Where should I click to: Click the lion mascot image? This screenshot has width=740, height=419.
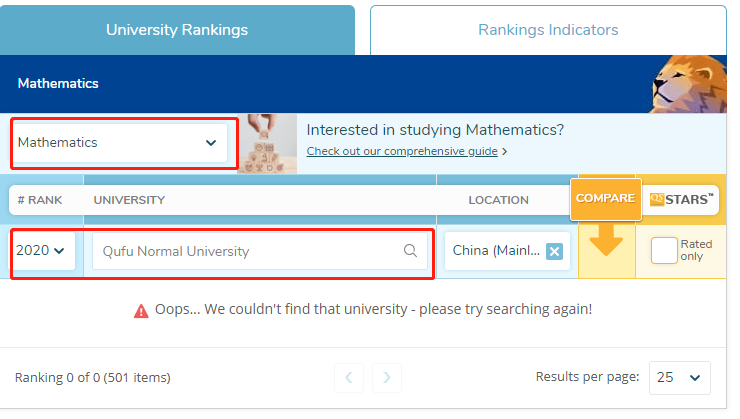(x=691, y=84)
